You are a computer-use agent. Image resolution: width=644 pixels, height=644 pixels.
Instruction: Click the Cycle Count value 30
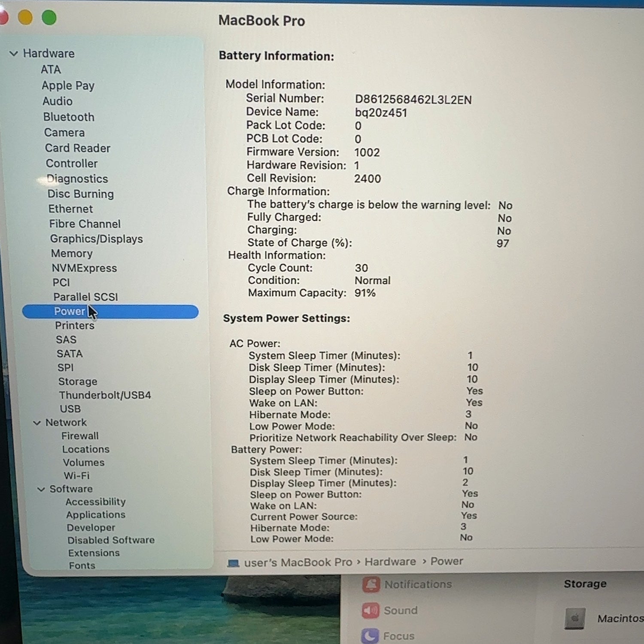click(x=361, y=268)
